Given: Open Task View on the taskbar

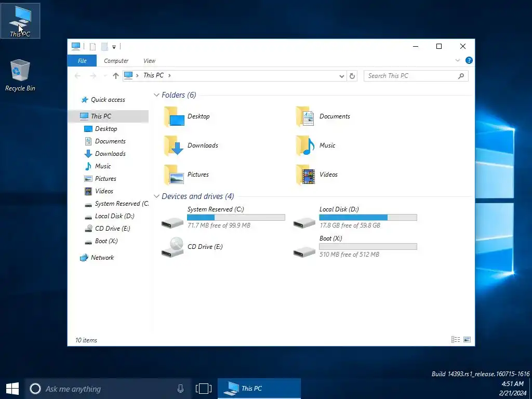Looking at the screenshot, I should (x=204, y=389).
